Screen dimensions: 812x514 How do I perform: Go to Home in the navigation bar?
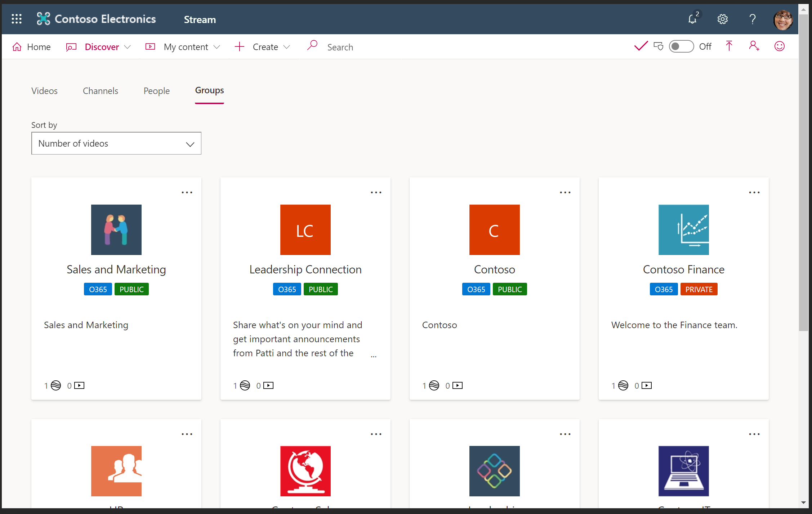click(x=31, y=47)
